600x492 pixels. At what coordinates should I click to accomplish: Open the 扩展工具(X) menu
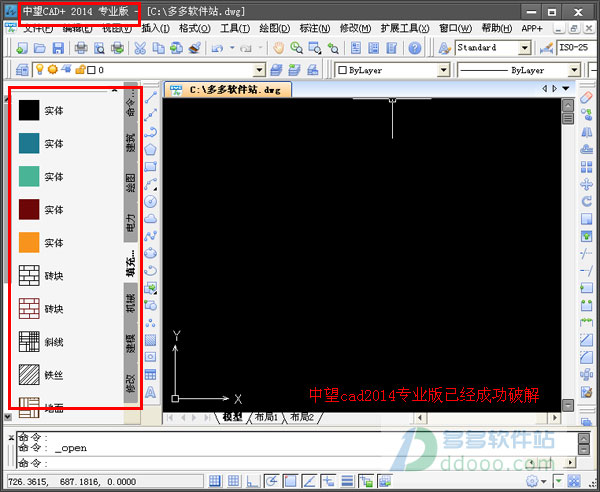(x=405, y=28)
